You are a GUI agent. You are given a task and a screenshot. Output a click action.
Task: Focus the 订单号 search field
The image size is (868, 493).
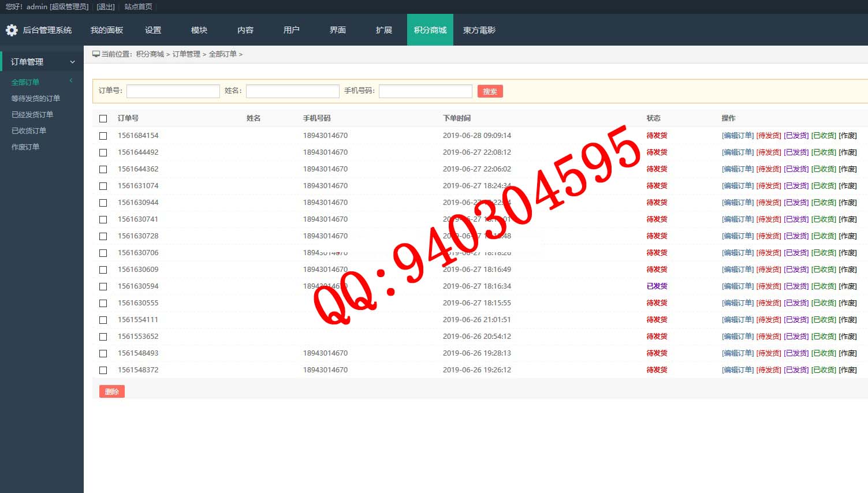tap(173, 91)
